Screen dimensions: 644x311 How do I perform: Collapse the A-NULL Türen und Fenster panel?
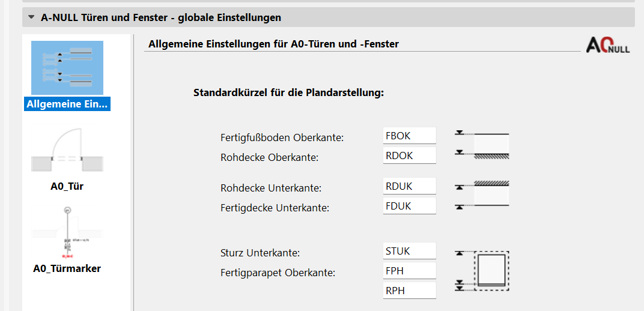[x=31, y=17]
